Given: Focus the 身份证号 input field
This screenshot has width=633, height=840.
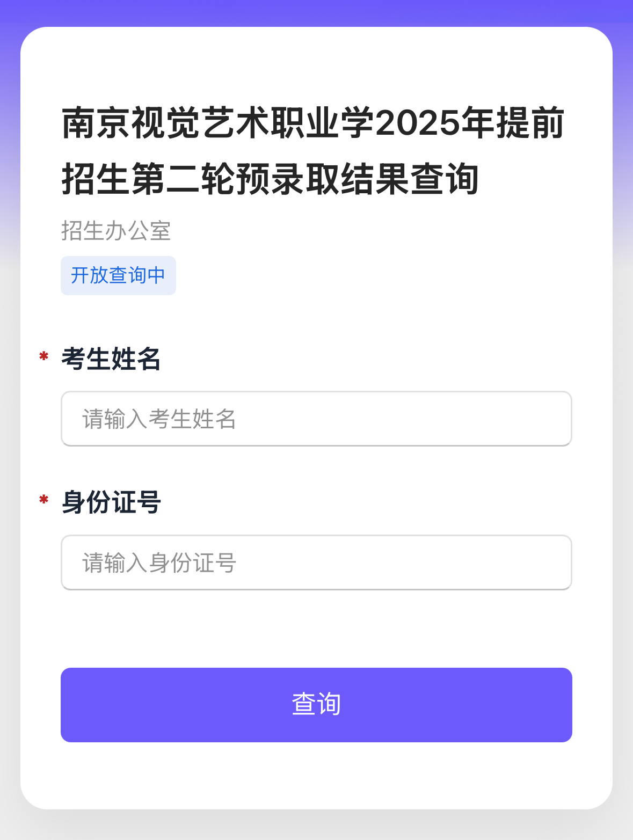Looking at the screenshot, I should tap(316, 563).
